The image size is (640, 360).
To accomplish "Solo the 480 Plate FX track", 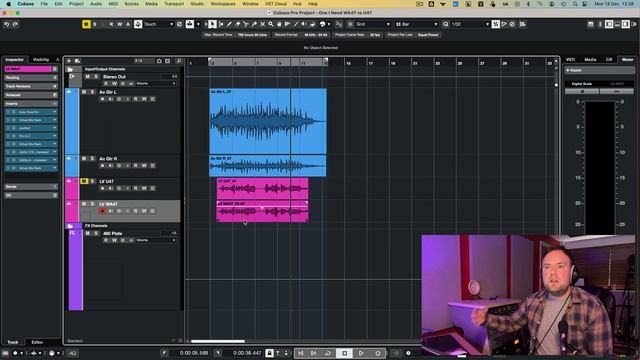I will 96,233.
